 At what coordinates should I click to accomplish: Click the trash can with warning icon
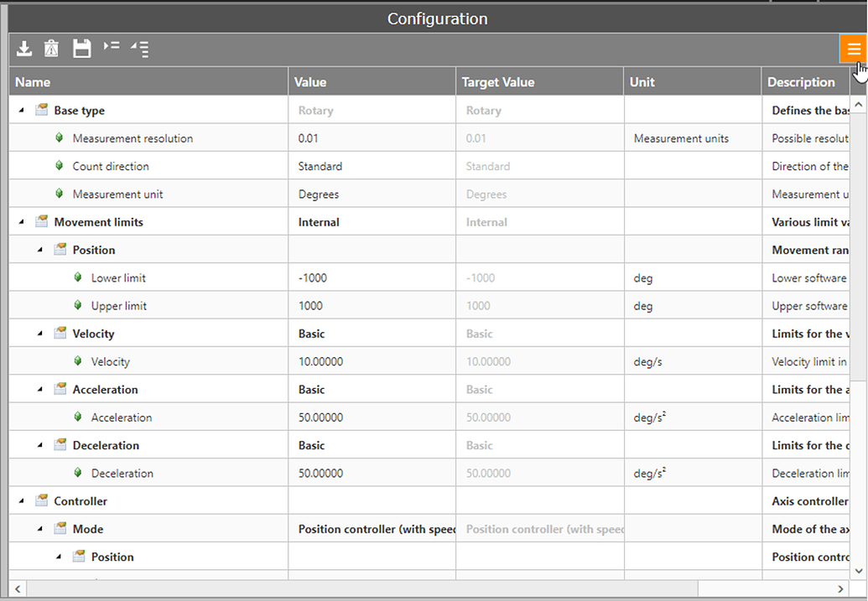click(52, 49)
